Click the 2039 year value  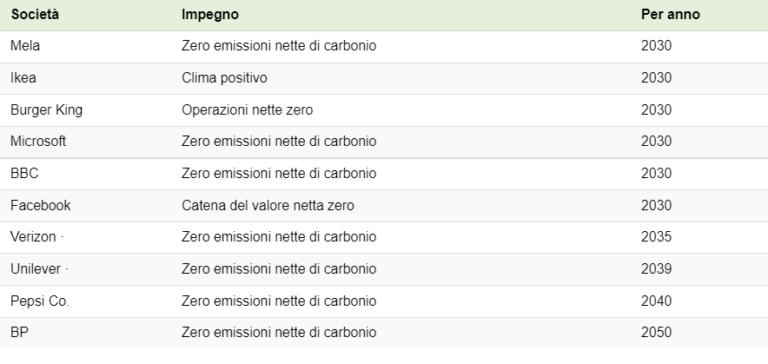[656, 269]
